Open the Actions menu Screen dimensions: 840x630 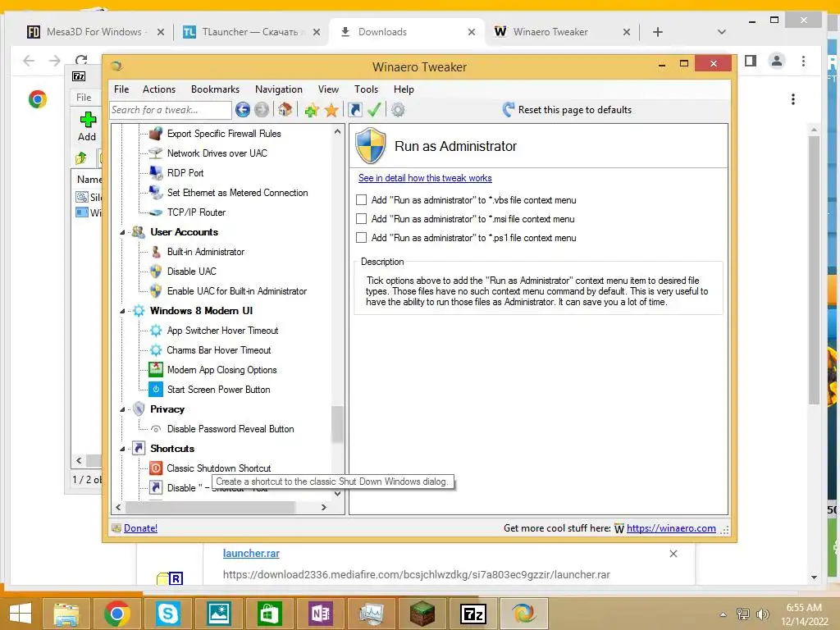[159, 89]
